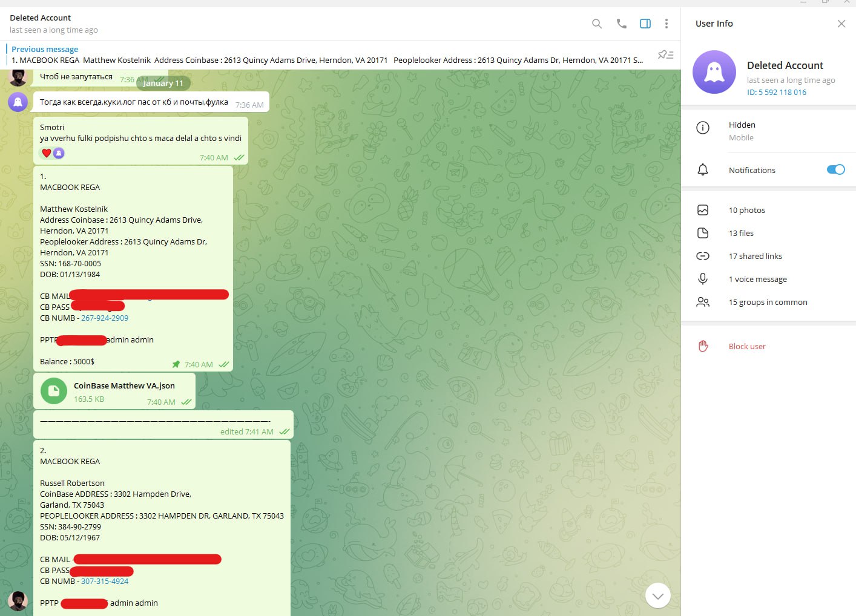Click the January 11 date badge

(x=163, y=84)
